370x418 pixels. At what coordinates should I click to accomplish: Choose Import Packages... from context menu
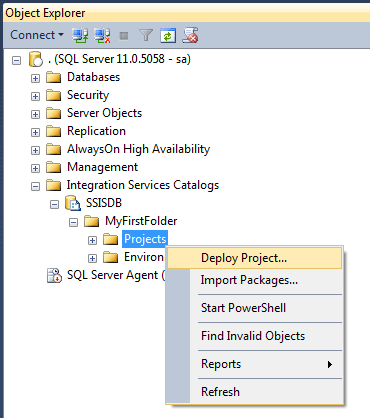(255, 280)
